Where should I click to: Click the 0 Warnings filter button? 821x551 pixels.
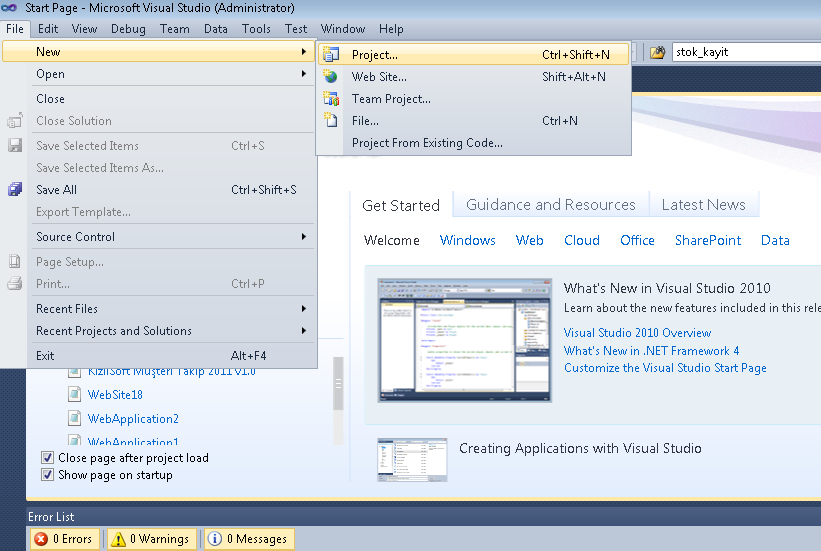pyautogui.click(x=152, y=539)
